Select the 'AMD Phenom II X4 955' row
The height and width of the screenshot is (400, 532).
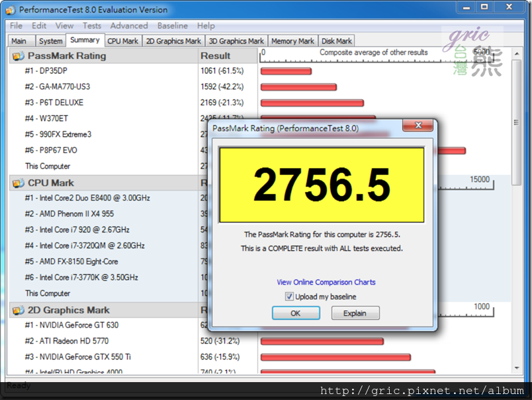coord(69,214)
